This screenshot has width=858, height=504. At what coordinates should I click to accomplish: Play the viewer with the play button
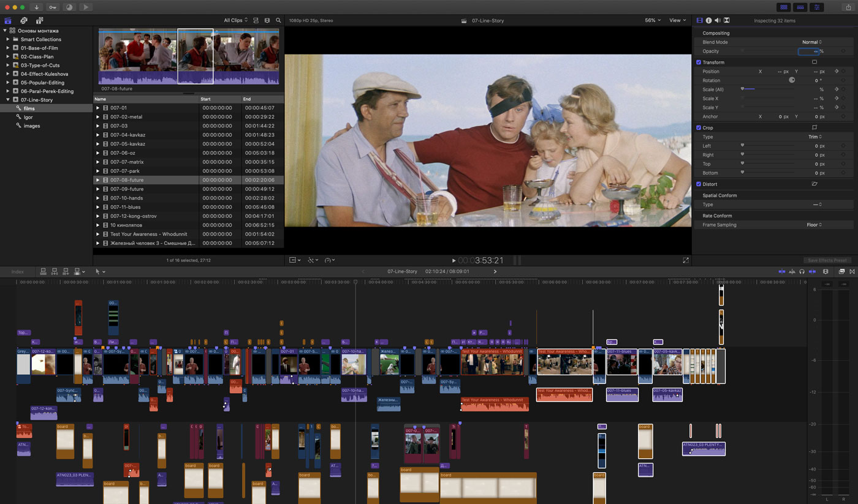pyautogui.click(x=454, y=260)
